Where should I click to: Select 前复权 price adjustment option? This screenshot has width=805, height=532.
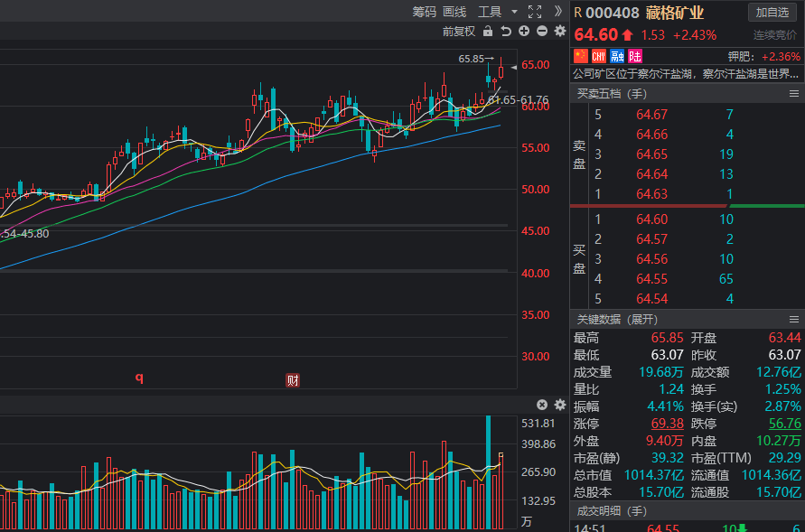(459, 31)
